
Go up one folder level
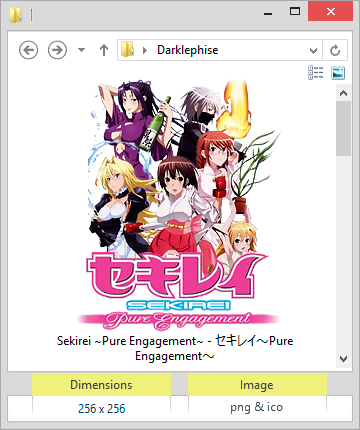tap(104, 50)
